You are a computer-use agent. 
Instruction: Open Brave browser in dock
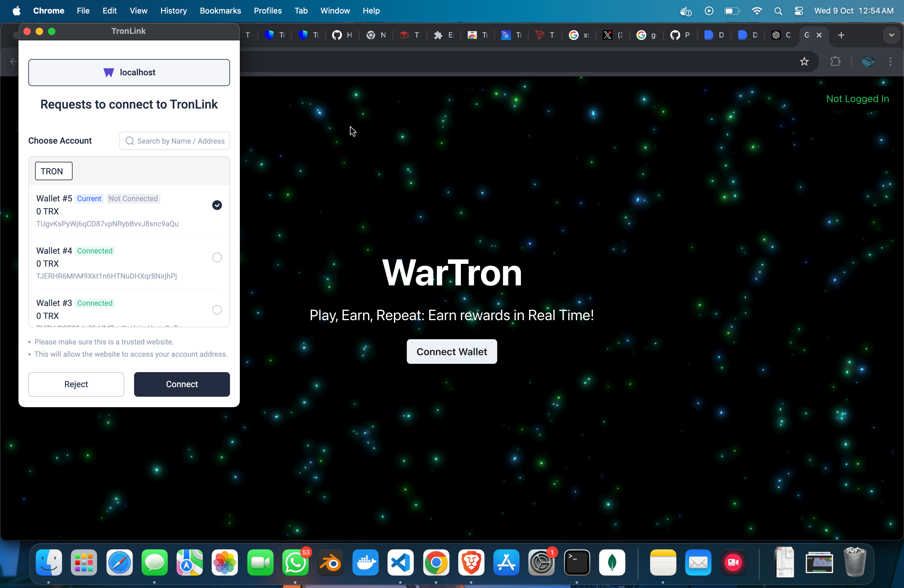tap(471, 562)
